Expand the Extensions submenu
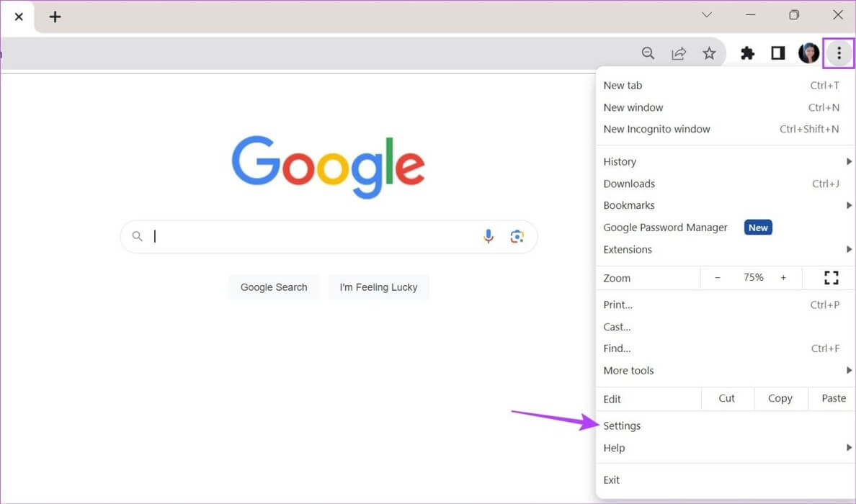 [x=726, y=249]
